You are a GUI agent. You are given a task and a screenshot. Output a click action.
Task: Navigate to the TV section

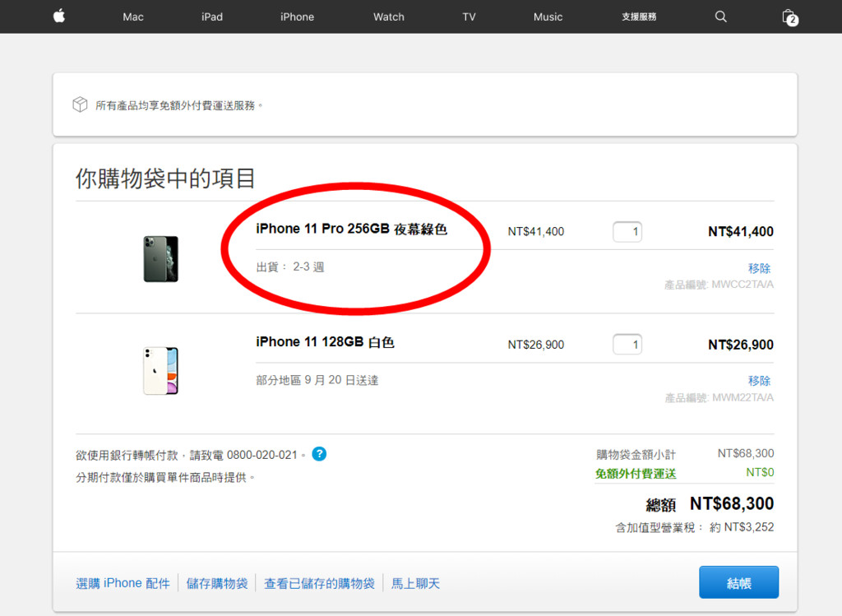469,16
